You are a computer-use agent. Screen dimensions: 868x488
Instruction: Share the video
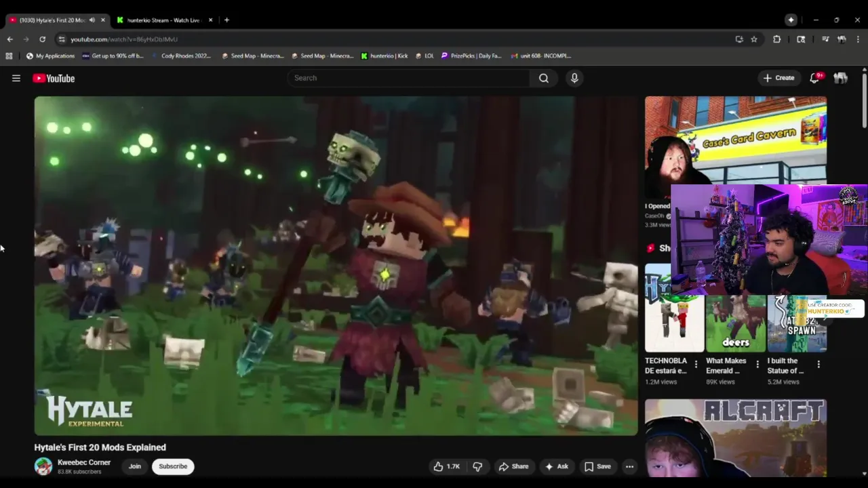513,466
